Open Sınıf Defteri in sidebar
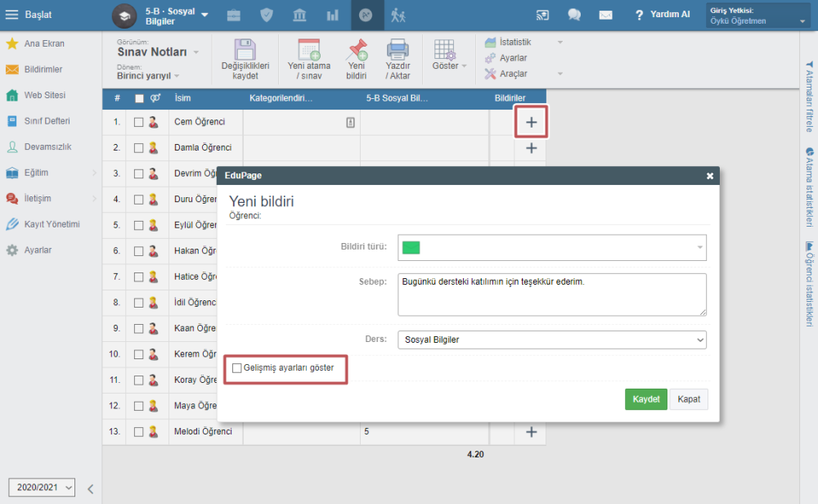This screenshot has width=818, height=504. point(47,121)
